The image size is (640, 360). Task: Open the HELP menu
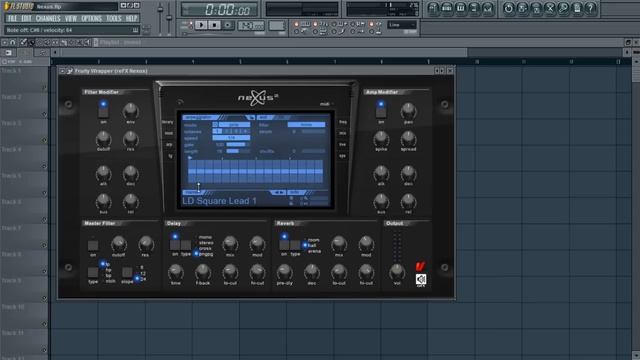131,18
